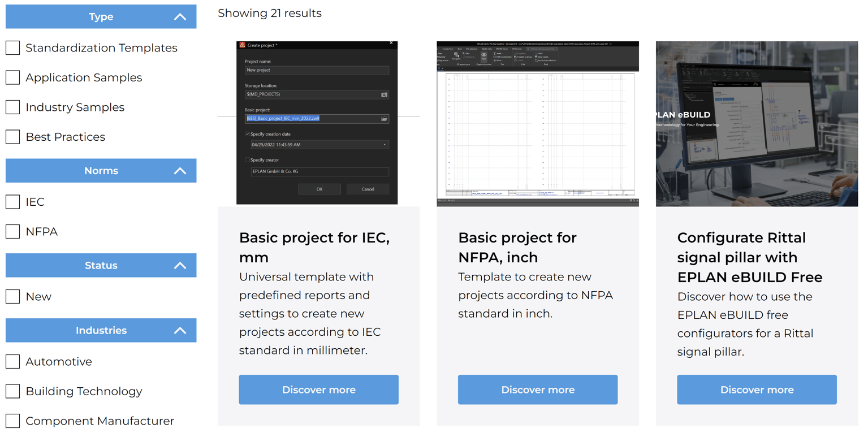Check the Component Manufacturer filter
This screenshot has height=437, width=868.
coord(13,421)
